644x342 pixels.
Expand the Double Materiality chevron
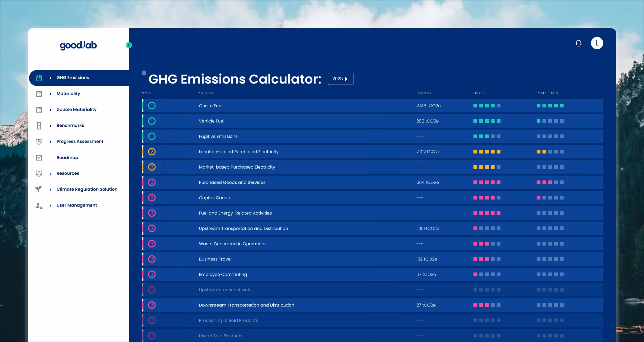[x=51, y=110]
